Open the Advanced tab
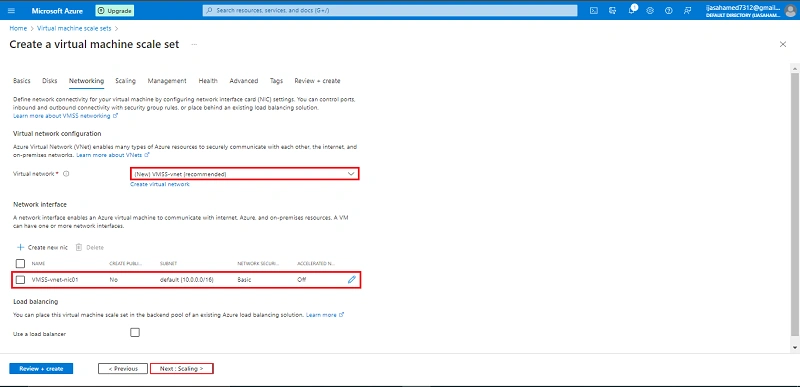The image size is (800, 387). pyautogui.click(x=243, y=81)
